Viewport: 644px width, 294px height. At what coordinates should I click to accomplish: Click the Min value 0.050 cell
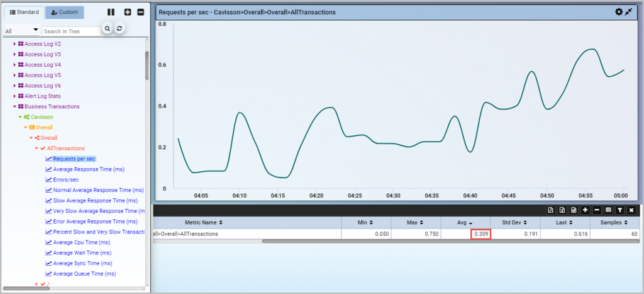[x=366, y=234]
